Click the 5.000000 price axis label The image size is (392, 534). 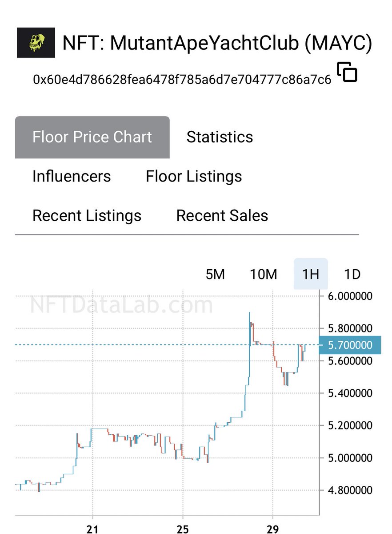tap(351, 458)
